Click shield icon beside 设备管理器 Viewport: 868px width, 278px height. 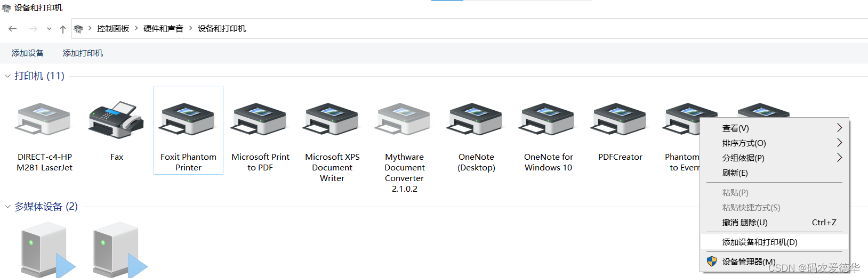pos(712,261)
